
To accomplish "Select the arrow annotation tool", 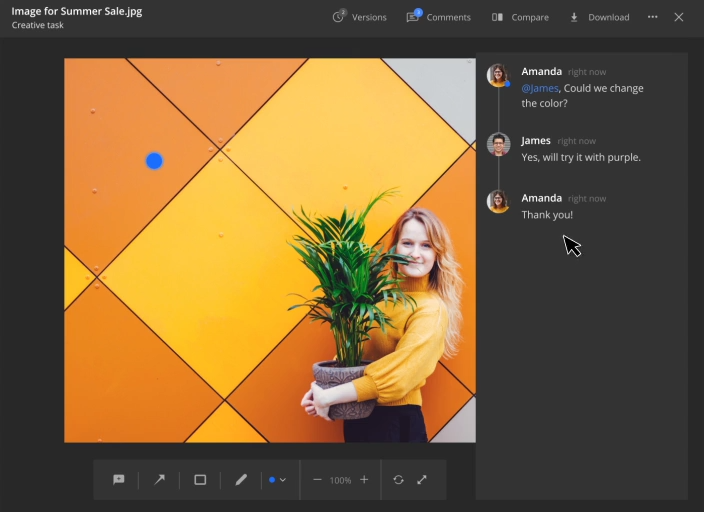I will pyautogui.click(x=159, y=480).
